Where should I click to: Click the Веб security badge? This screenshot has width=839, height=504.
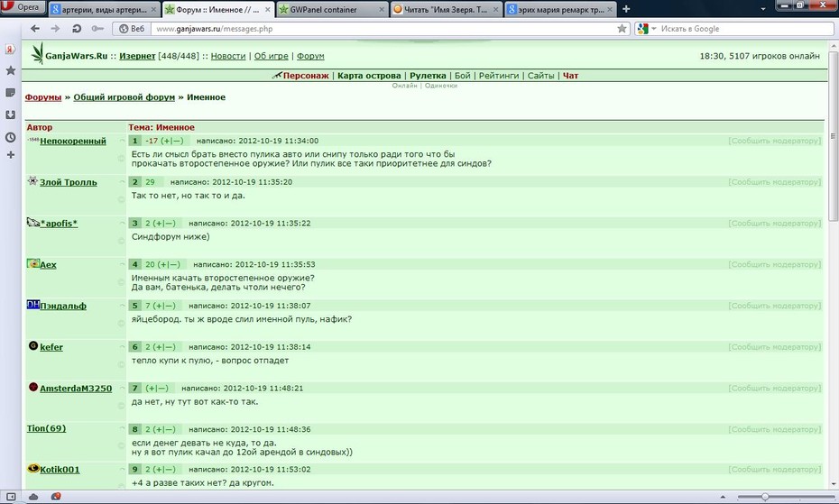coord(132,29)
